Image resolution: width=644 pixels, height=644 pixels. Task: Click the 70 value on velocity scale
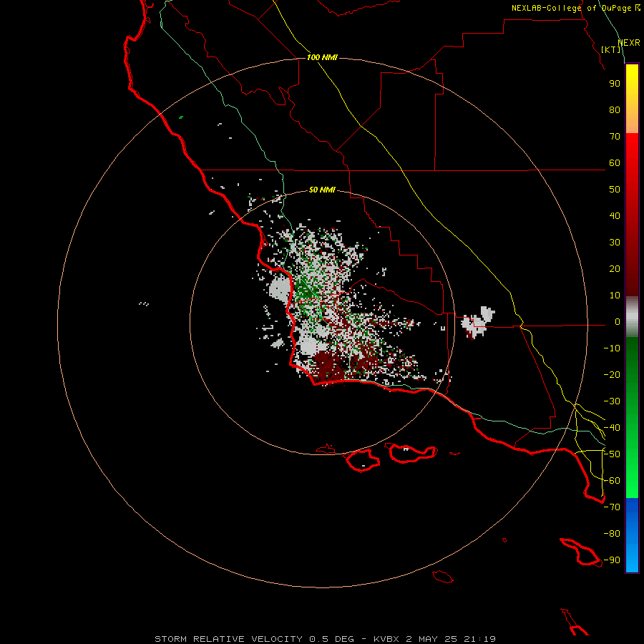pyautogui.click(x=615, y=137)
